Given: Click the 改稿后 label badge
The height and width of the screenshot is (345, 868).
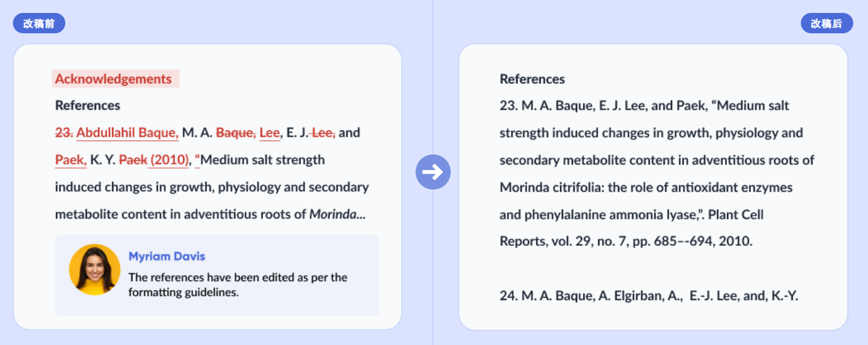Looking at the screenshot, I should click(x=827, y=23).
